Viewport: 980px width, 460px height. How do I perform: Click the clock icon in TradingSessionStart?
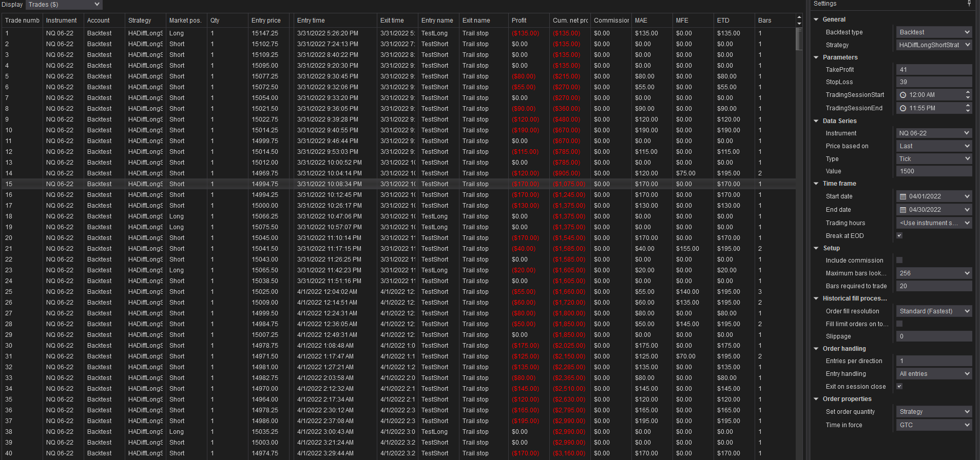pyautogui.click(x=903, y=95)
